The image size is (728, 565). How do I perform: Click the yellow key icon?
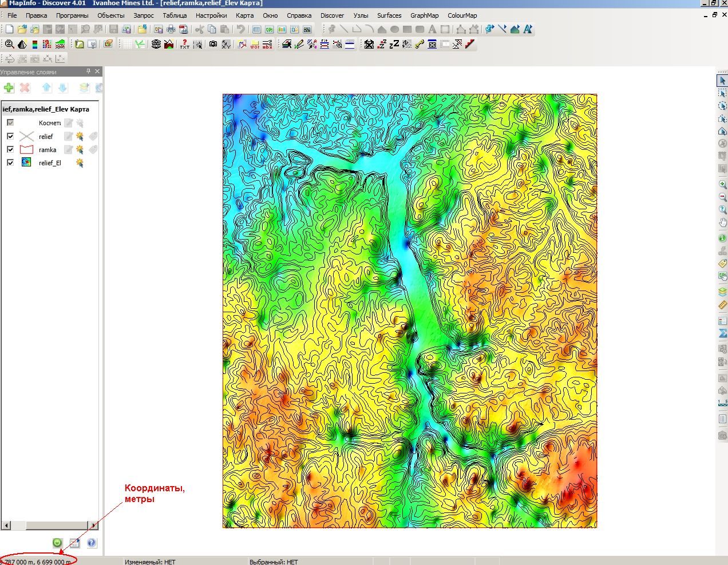(x=419, y=44)
